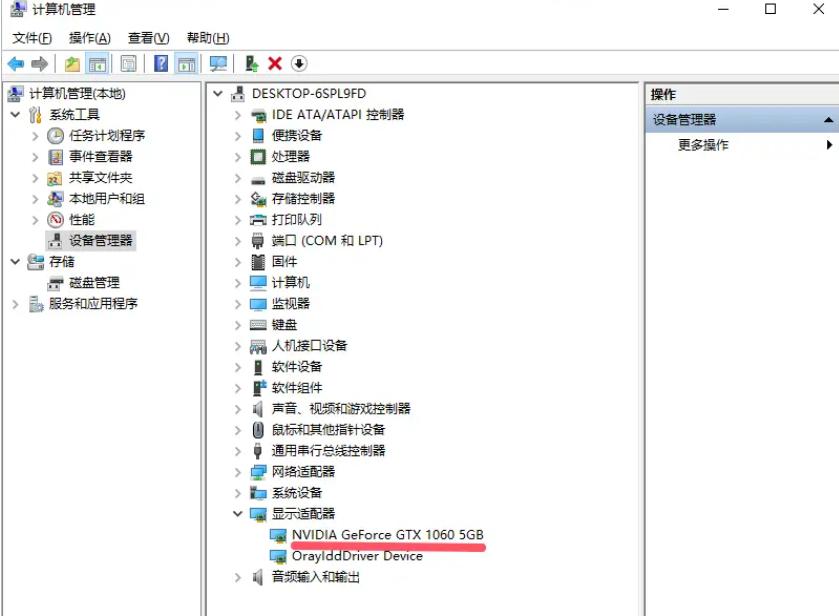Screen dimensions: 839x616
Task: Select the 固件 category label
Action: [x=284, y=262]
